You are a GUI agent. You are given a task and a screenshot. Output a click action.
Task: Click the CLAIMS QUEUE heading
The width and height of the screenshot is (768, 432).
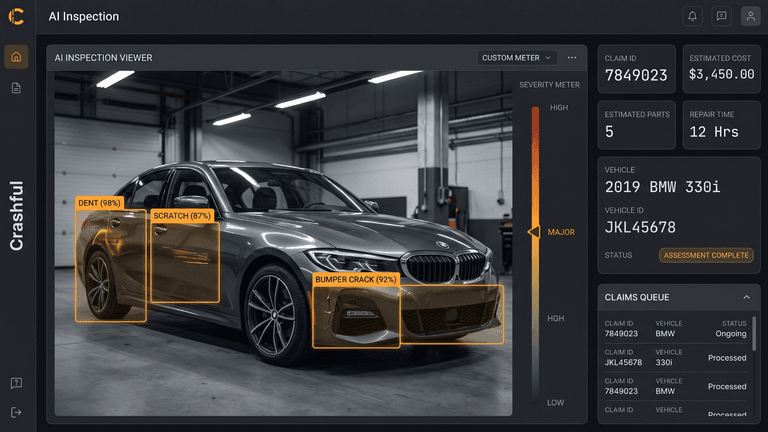[637, 297]
